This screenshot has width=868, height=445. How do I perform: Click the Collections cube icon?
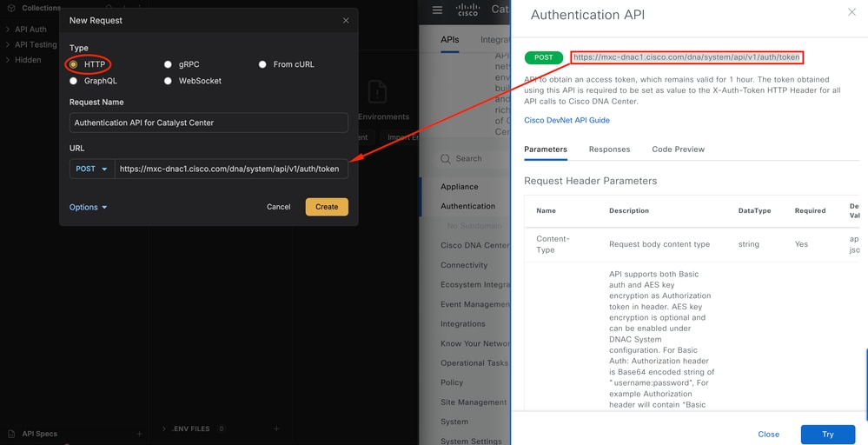point(11,8)
